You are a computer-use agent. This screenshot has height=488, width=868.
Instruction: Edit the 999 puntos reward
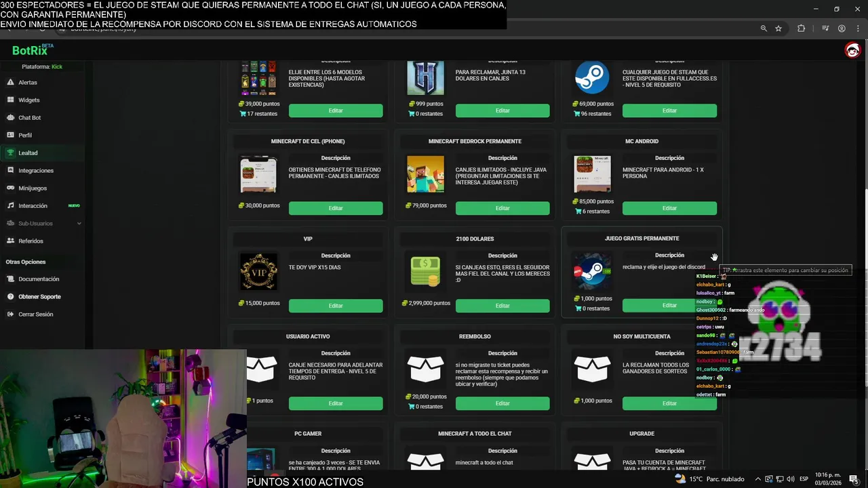(502, 110)
